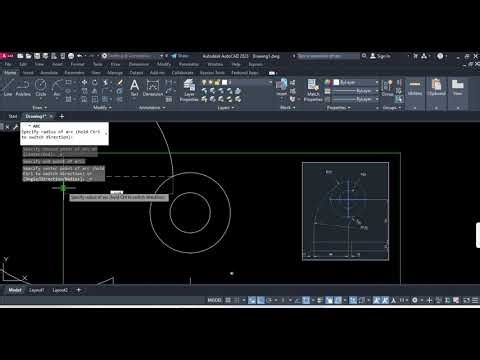Switch to Layout2 tab

(60, 290)
